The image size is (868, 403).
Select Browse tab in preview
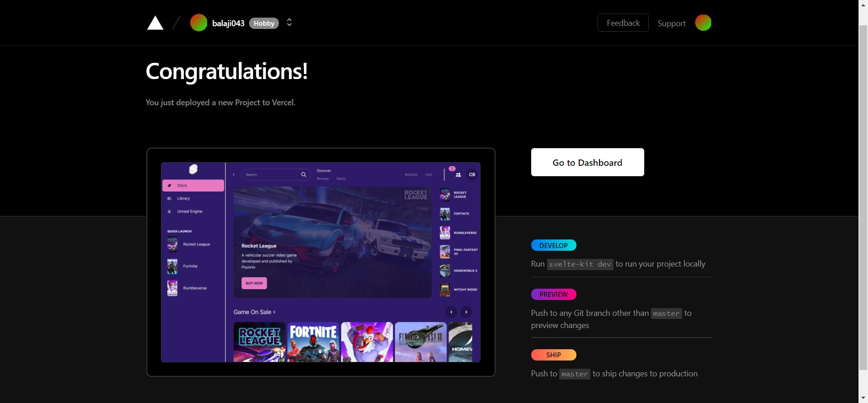click(323, 179)
